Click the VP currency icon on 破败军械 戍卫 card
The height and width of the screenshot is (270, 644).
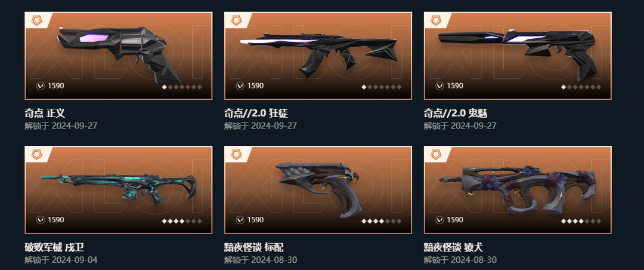[41, 220]
